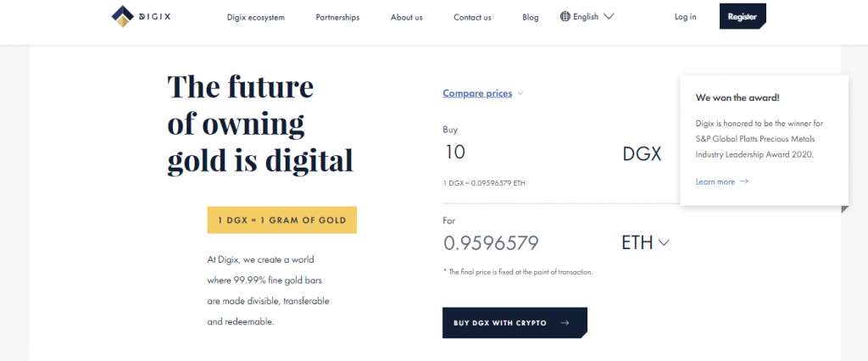
Task: Open the About us menu item
Action: coord(407,17)
